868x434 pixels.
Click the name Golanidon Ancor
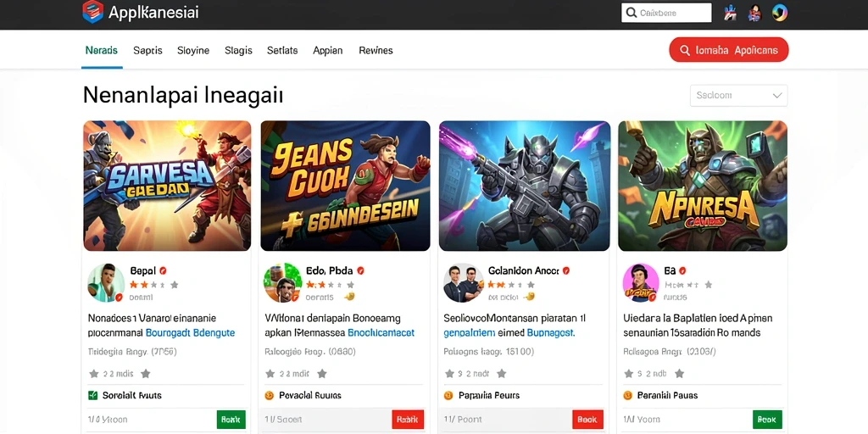click(x=524, y=270)
